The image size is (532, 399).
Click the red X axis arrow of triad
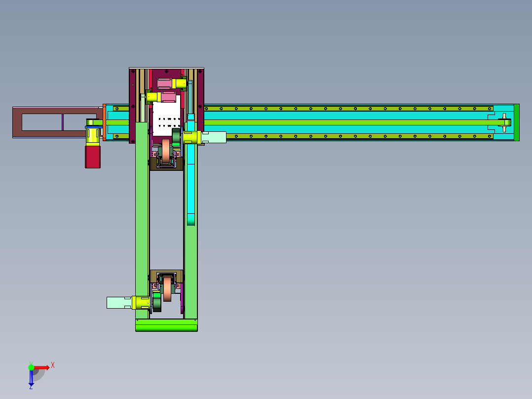coord(42,367)
